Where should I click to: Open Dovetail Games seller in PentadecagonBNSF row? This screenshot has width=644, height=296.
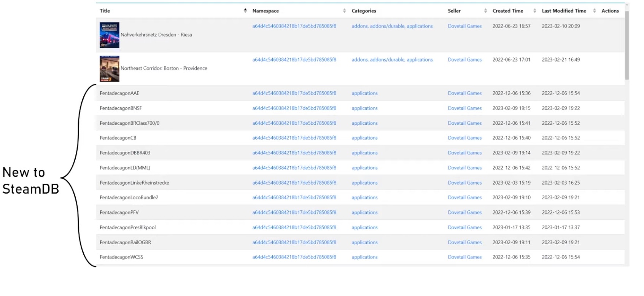point(464,108)
